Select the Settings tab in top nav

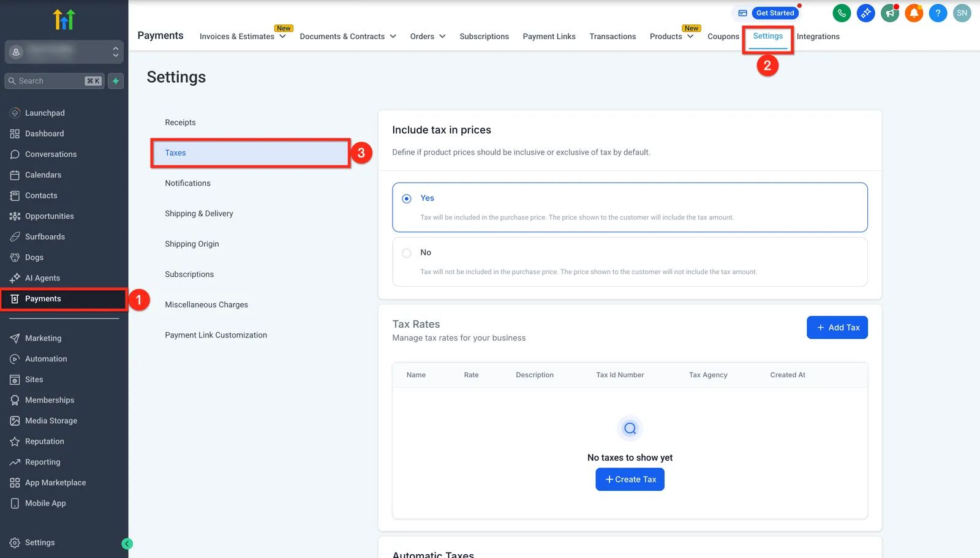[767, 36]
